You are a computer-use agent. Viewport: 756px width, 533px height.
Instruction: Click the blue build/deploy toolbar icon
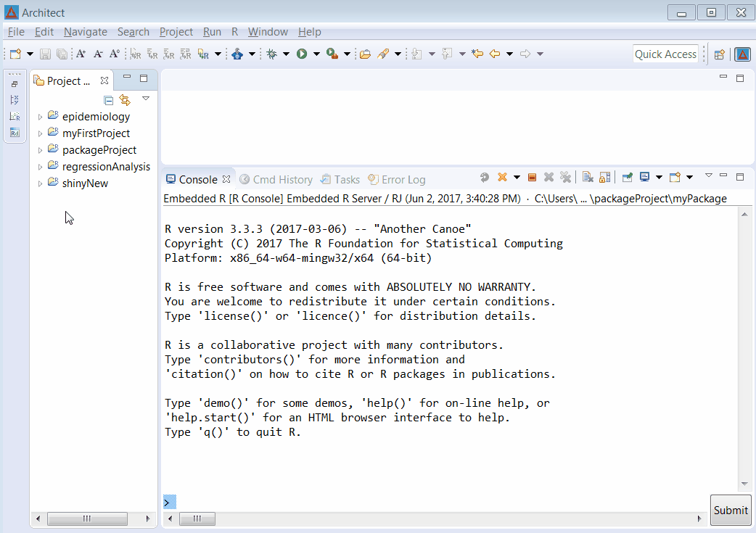pos(237,54)
